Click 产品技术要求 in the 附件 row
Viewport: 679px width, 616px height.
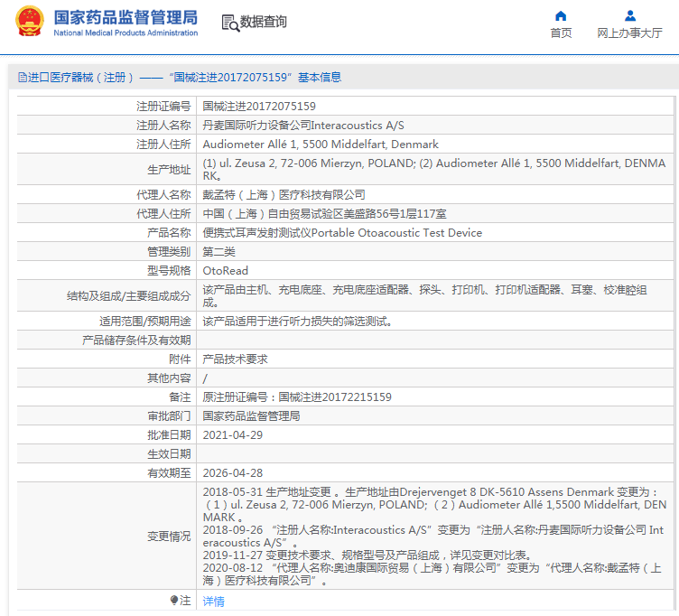coord(235,359)
